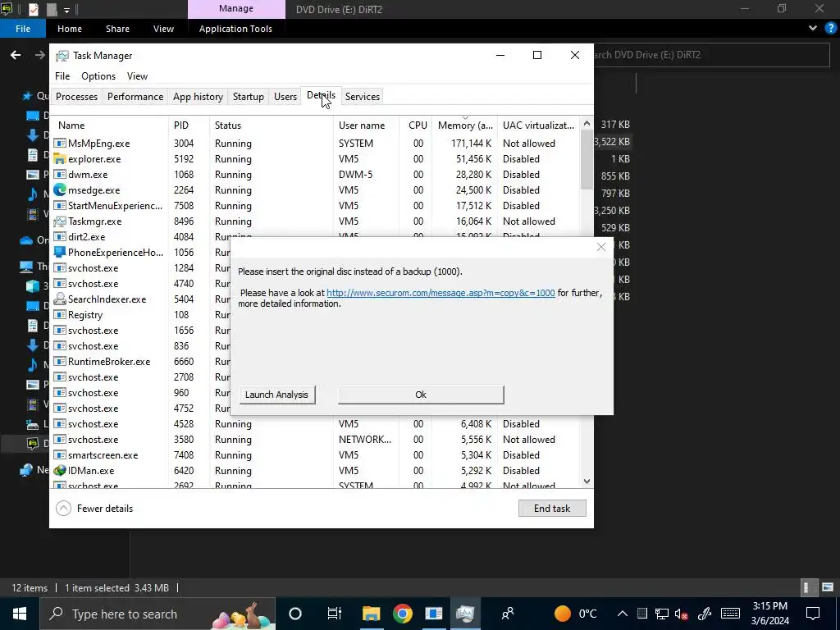Image resolution: width=840 pixels, height=630 pixels.
Task: Sort by UAC virtualization column header
Action: [x=538, y=126]
